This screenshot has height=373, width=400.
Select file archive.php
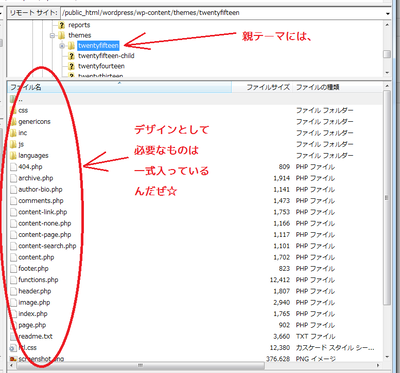(x=36, y=178)
